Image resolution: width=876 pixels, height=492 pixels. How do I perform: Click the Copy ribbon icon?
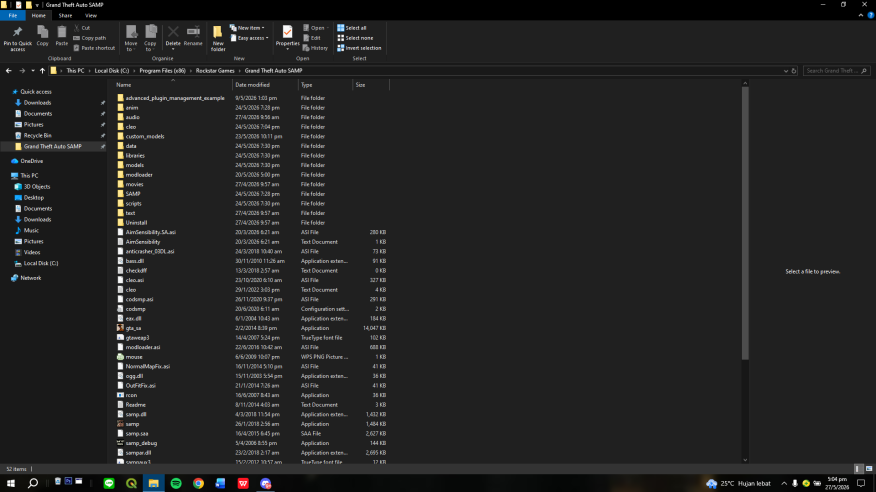42,36
